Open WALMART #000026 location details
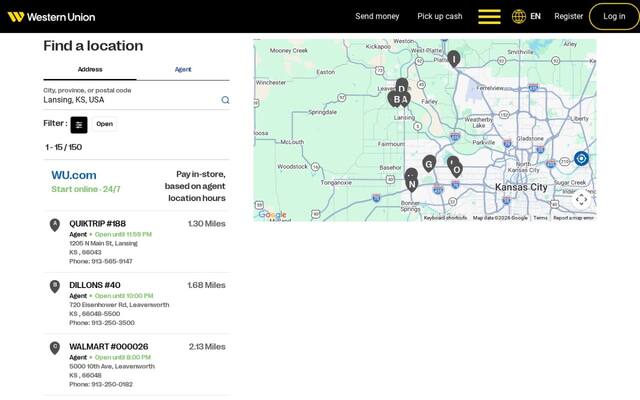The height and width of the screenshot is (400, 640). [109, 347]
